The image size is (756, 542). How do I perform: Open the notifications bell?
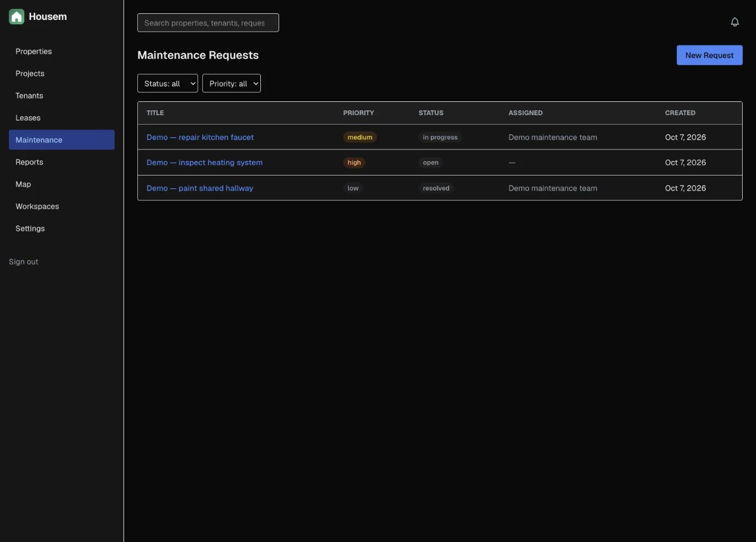735,22
